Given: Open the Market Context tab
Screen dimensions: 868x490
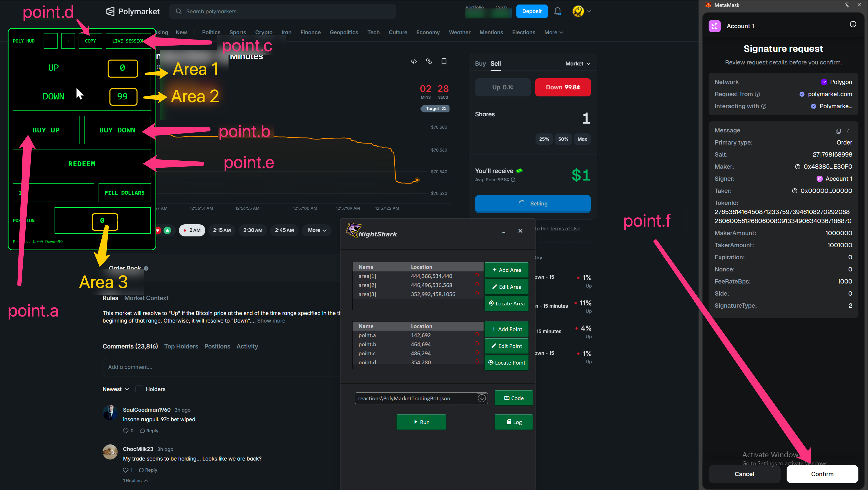Looking at the screenshot, I should click(146, 298).
